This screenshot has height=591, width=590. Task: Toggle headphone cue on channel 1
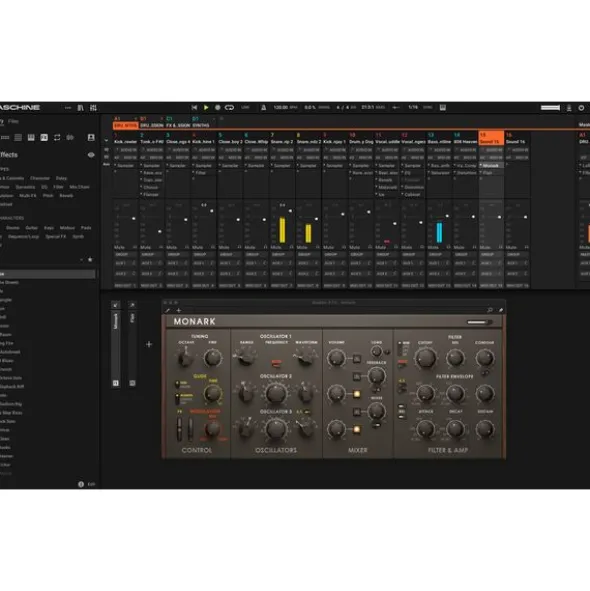click(x=135, y=247)
